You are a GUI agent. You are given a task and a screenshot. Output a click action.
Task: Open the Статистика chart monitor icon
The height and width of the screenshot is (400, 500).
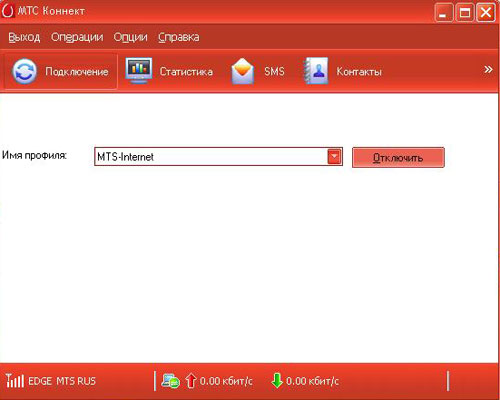139,70
